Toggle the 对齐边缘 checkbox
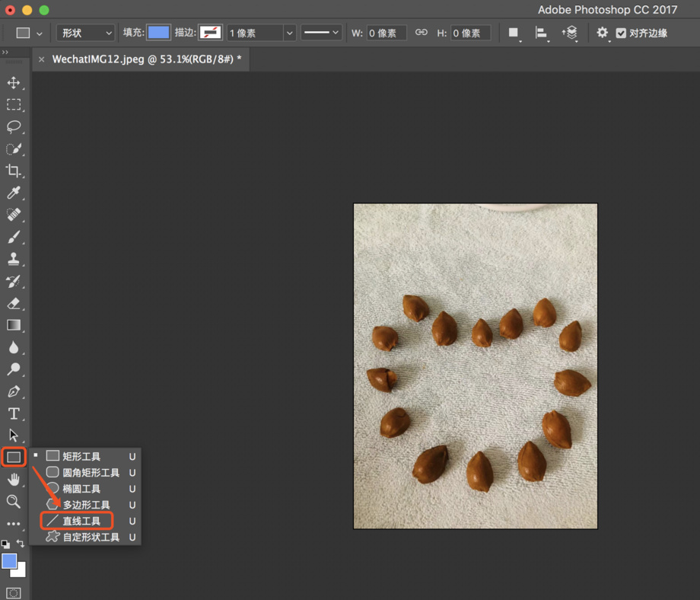The image size is (700, 600). coord(621,33)
